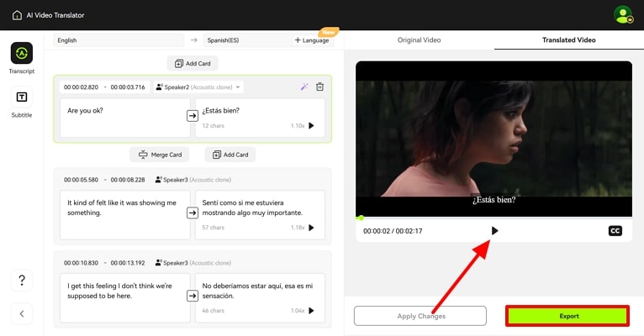This screenshot has height=336, width=644.
Task: Click Speaker3 label on 00:00:05.580 card
Action: (x=193, y=180)
